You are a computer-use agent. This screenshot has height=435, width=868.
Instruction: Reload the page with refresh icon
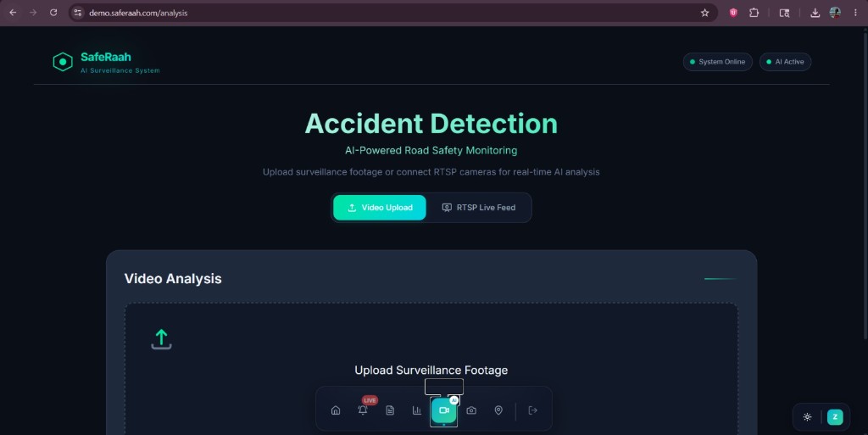click(x=53, y=12)
